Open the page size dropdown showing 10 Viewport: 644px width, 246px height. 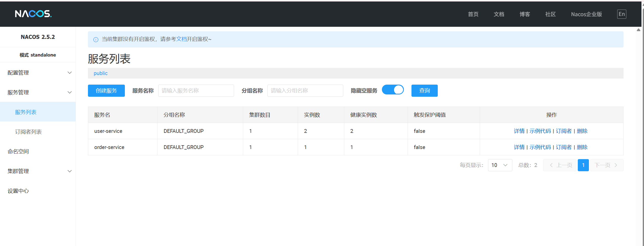tap(500, 165)
